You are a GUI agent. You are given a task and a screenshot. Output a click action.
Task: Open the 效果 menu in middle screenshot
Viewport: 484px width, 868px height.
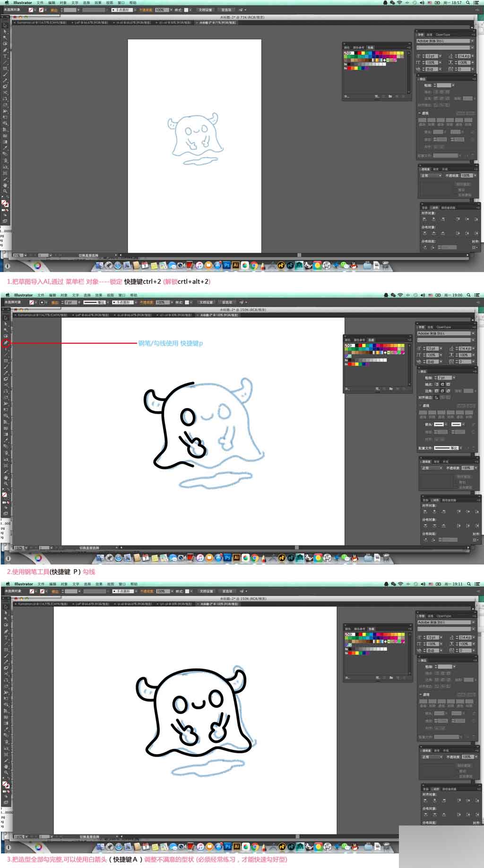[x=99, y=295]
